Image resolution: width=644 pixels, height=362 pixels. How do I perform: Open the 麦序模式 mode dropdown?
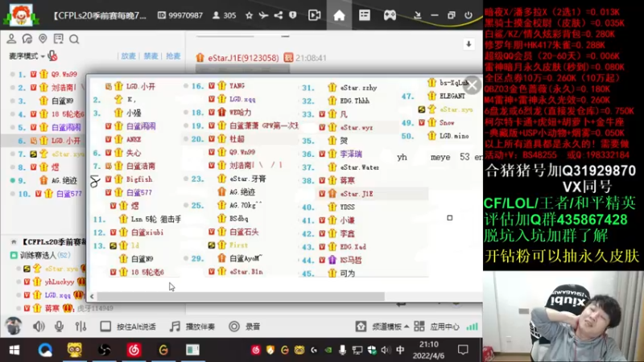click(x=27, y=56)
